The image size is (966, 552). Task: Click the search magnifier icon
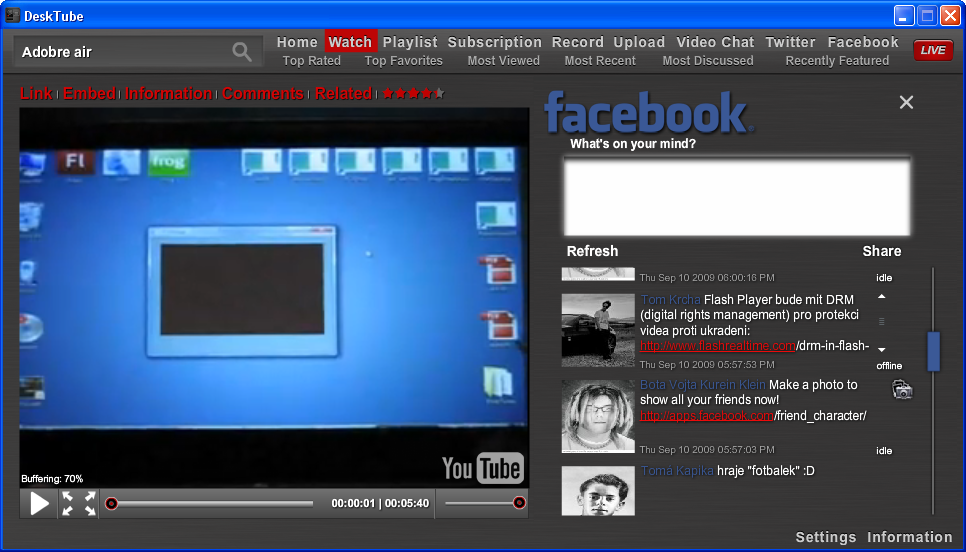pyautogui.click(x=242, y=52)
